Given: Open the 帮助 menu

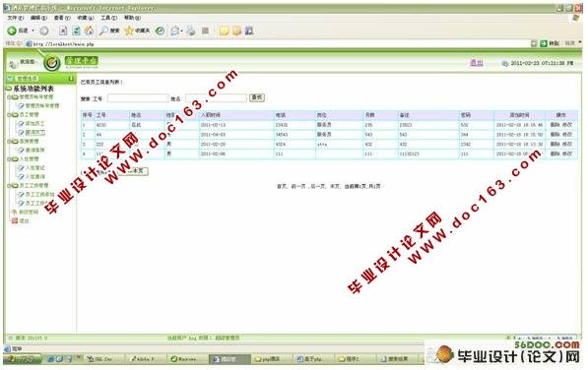Looking at the screenshot, I should [132, 18].
